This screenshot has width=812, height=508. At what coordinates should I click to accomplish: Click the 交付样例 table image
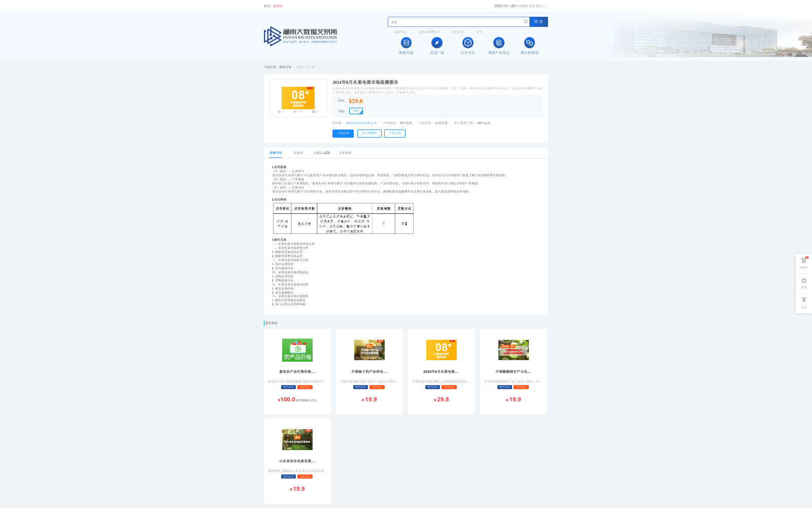[344, 218]
